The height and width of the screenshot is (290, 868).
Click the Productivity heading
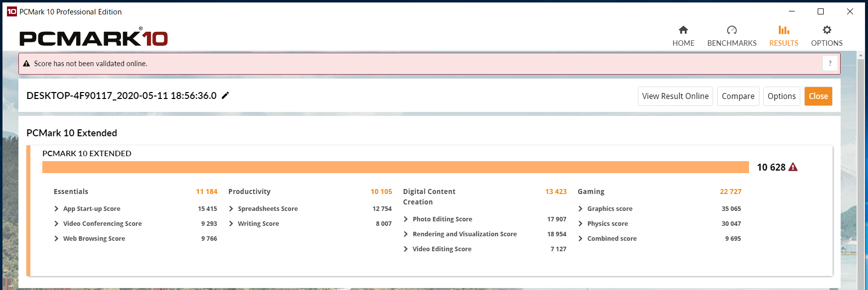click(x=249, y=192)
